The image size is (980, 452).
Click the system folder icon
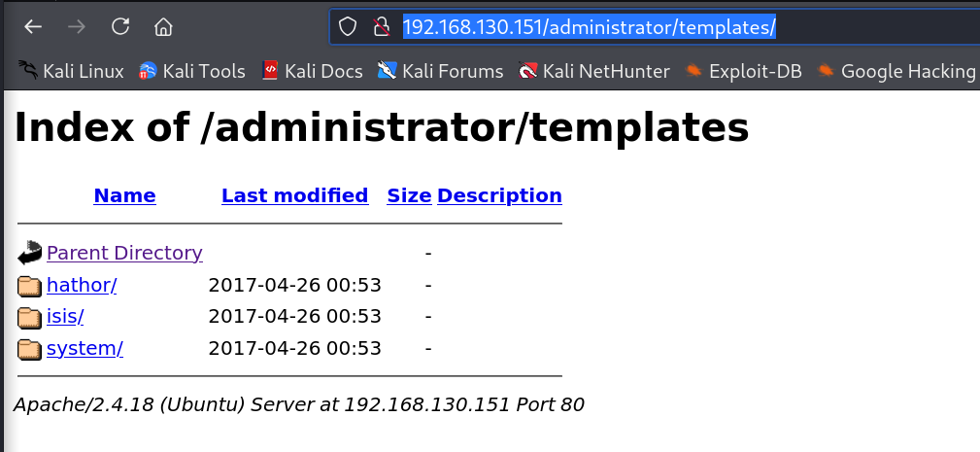click(30, 348)
